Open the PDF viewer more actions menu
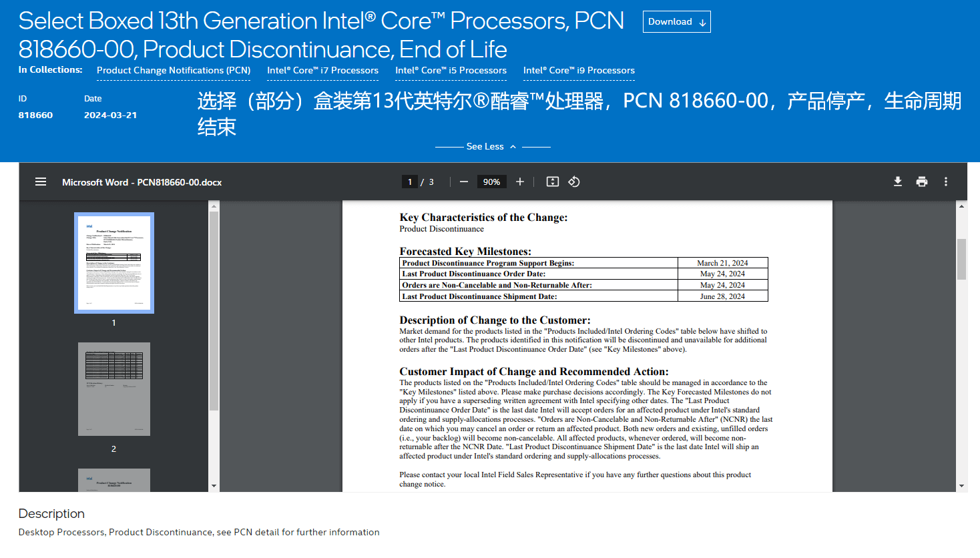Screen dimensions: 980x558 pos(946,182)
